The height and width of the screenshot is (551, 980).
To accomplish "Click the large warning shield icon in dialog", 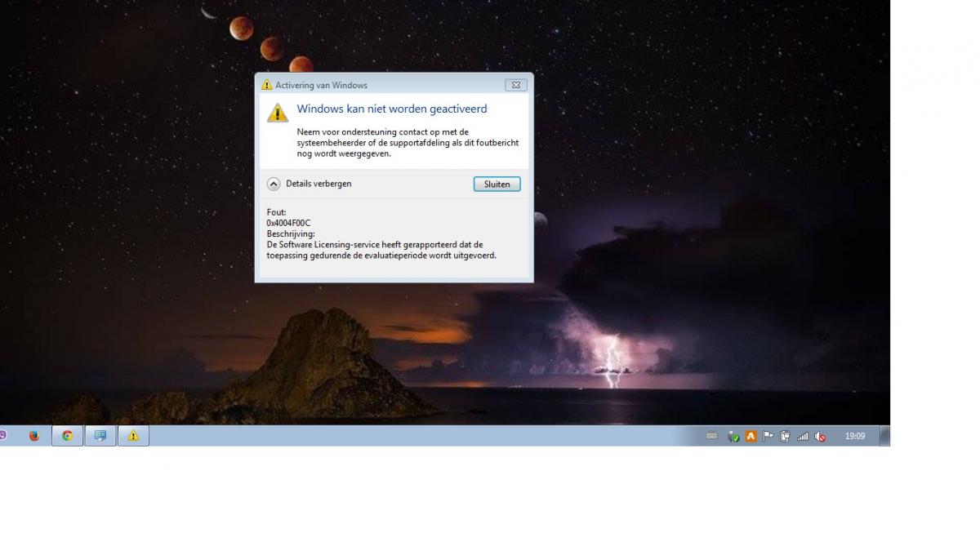I will (x=278, y=113).
